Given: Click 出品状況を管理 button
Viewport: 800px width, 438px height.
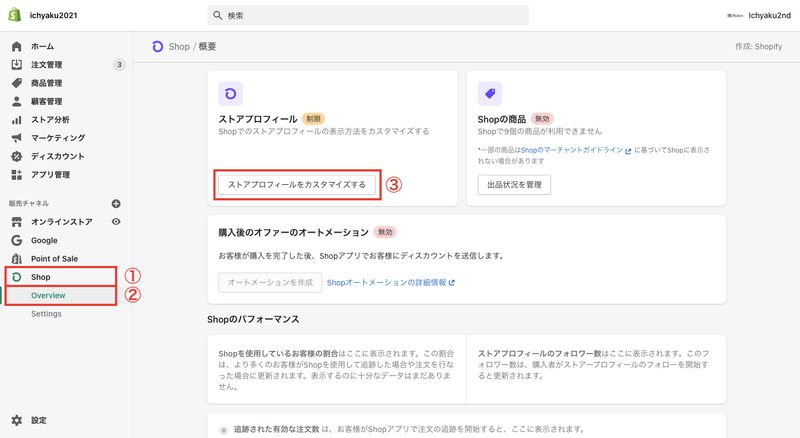Looking at the screenshot, I should 514,184.
